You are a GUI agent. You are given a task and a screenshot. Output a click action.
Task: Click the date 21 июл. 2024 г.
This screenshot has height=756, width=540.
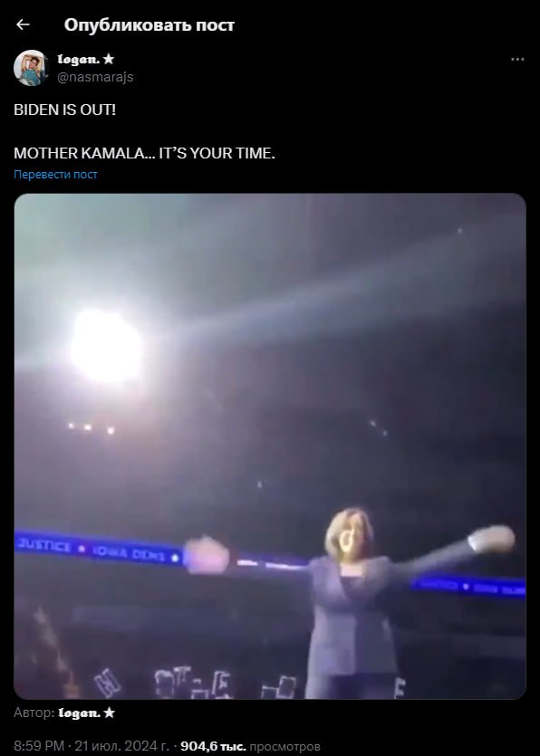121,746
